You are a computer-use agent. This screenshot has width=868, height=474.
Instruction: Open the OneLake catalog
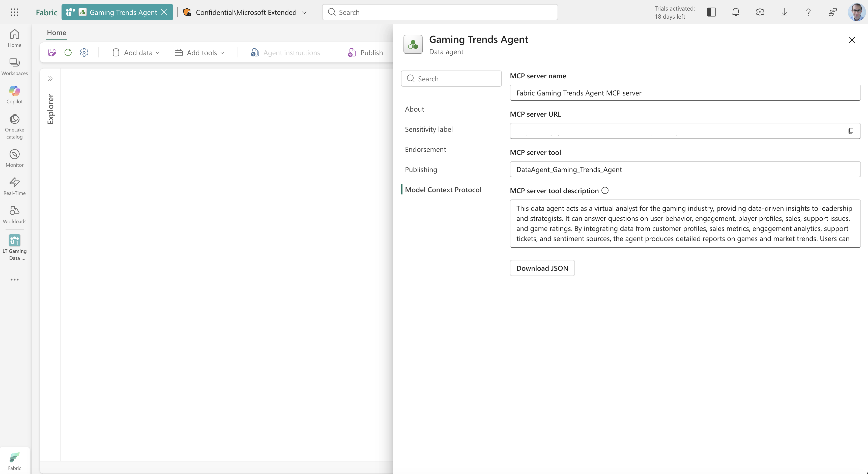pyautogui.click(x=14, y=126)
